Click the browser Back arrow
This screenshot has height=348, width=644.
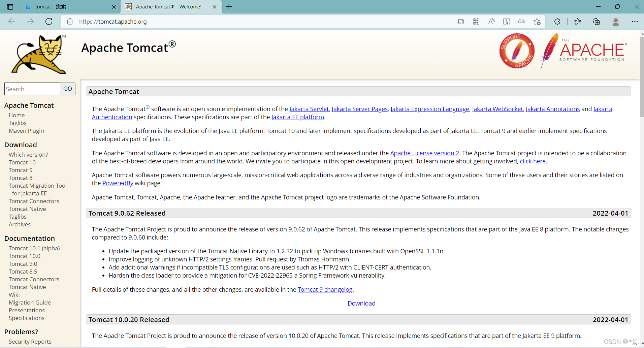point(12,22)
